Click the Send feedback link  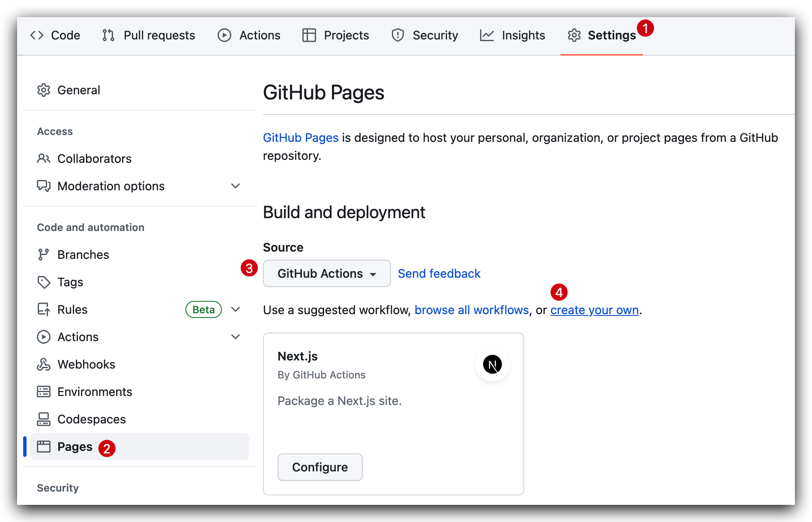pos(439,273)
